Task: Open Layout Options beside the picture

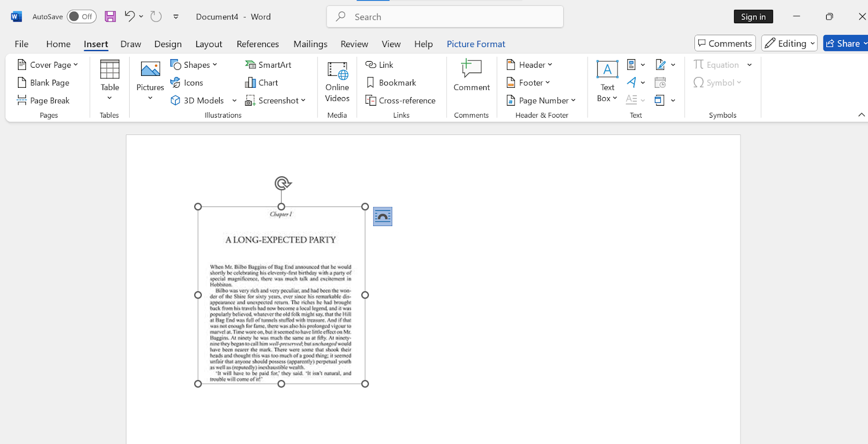Action: [382, 216]
